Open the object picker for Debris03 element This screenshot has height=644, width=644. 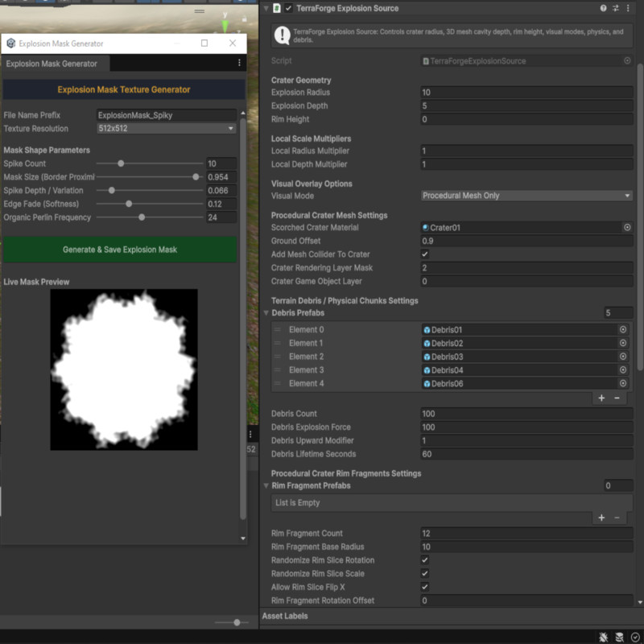623,357
